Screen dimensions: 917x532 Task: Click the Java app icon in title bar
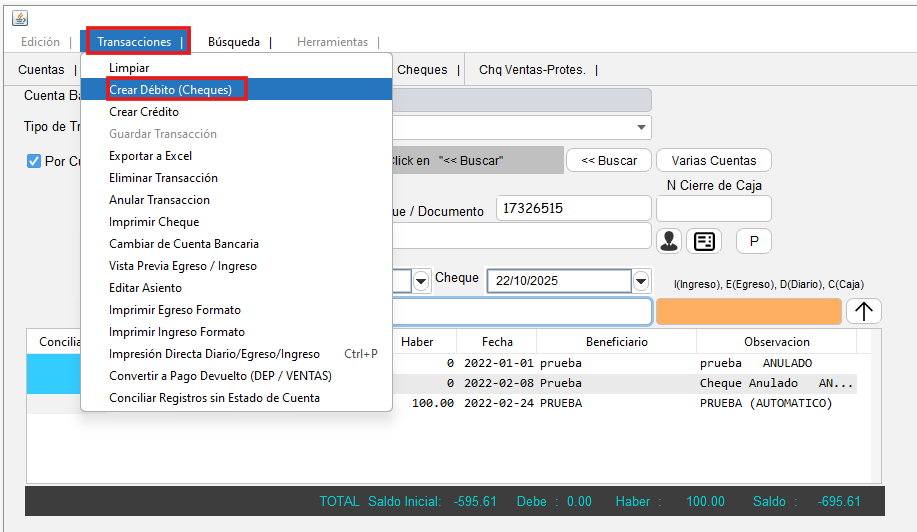pyautogui.click(x=19, y=18)
